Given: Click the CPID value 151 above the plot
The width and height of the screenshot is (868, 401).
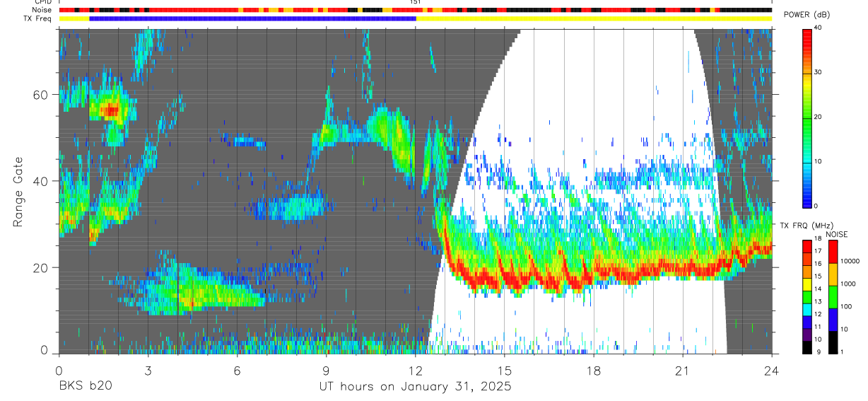Looking at the screenshot, I should point(416,2).
